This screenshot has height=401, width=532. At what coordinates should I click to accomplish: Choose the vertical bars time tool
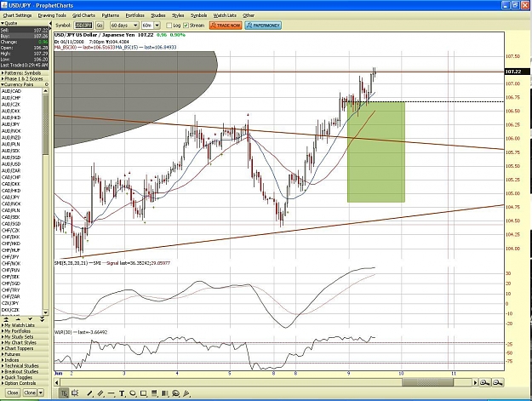click(165, 393)
